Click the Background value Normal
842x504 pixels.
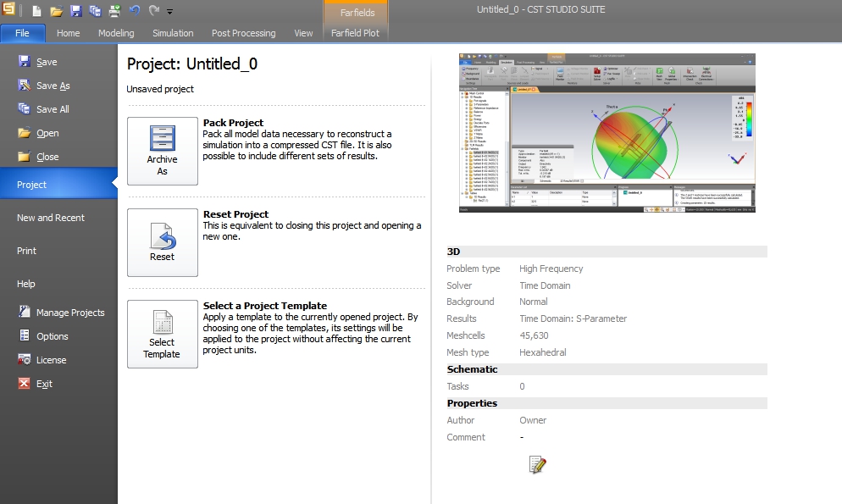pos(533,302)
